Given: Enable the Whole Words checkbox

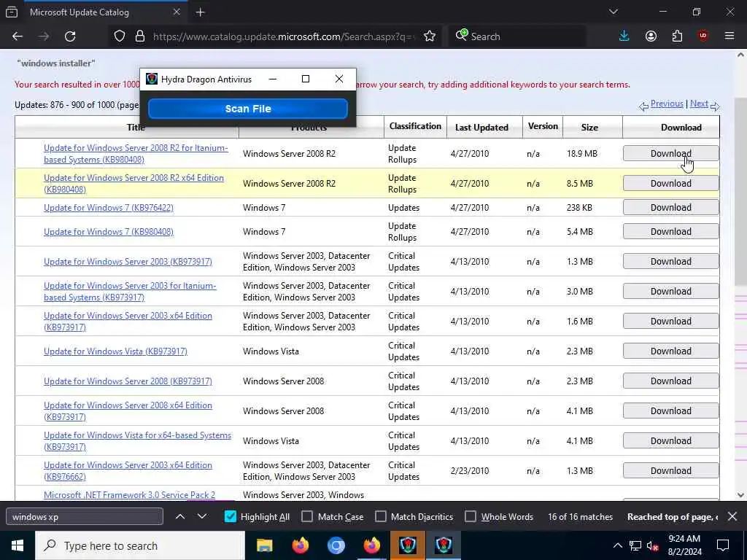Looking at the screenshot, I should point(471,517).
